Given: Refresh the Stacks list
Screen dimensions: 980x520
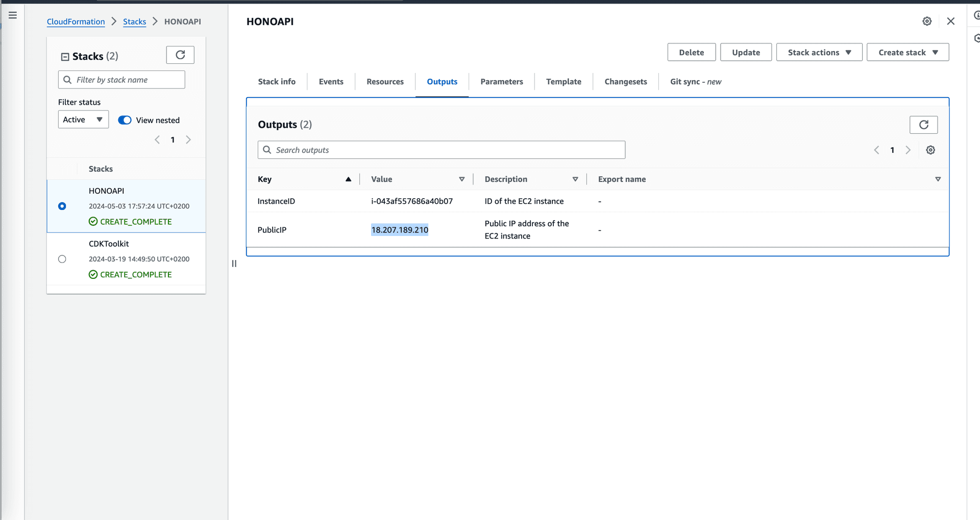Looking at the screenshot, I should pyautogui.click(x=180, y=55).
